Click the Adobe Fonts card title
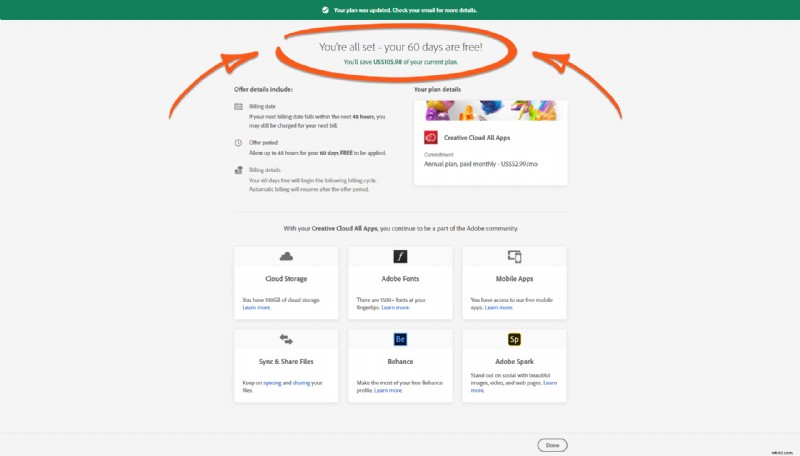800x456 pixels. [400, 278]
